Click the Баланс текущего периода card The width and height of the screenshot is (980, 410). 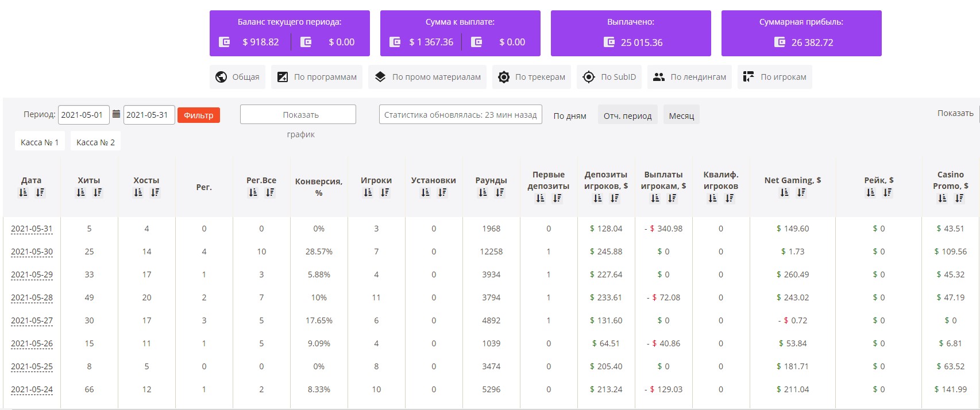(290, 33)
